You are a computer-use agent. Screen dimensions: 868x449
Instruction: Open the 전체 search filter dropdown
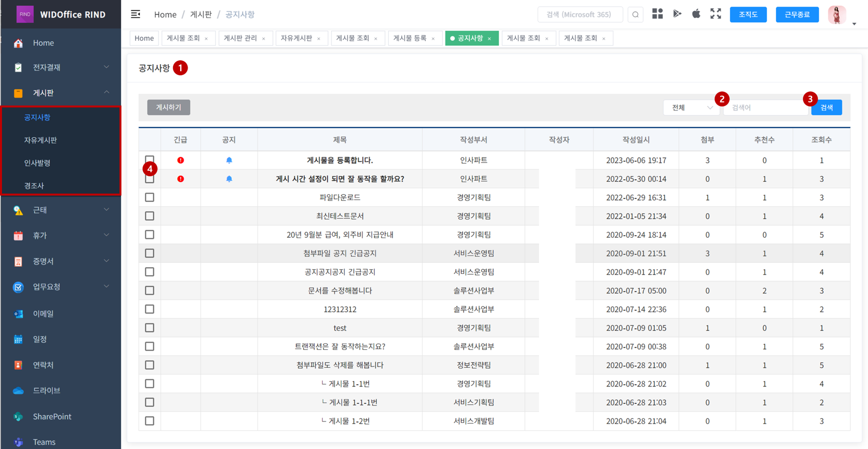(x=691, y=108)
